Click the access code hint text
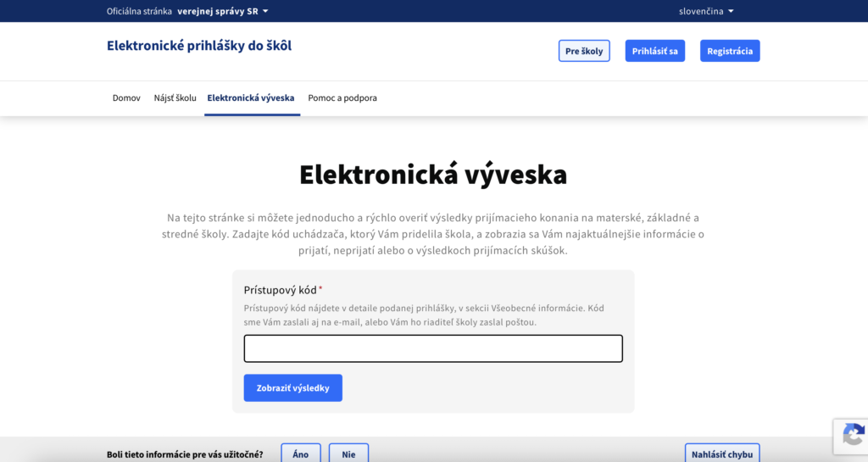Screen dimensions: 868x462 [x=424, y=314]
